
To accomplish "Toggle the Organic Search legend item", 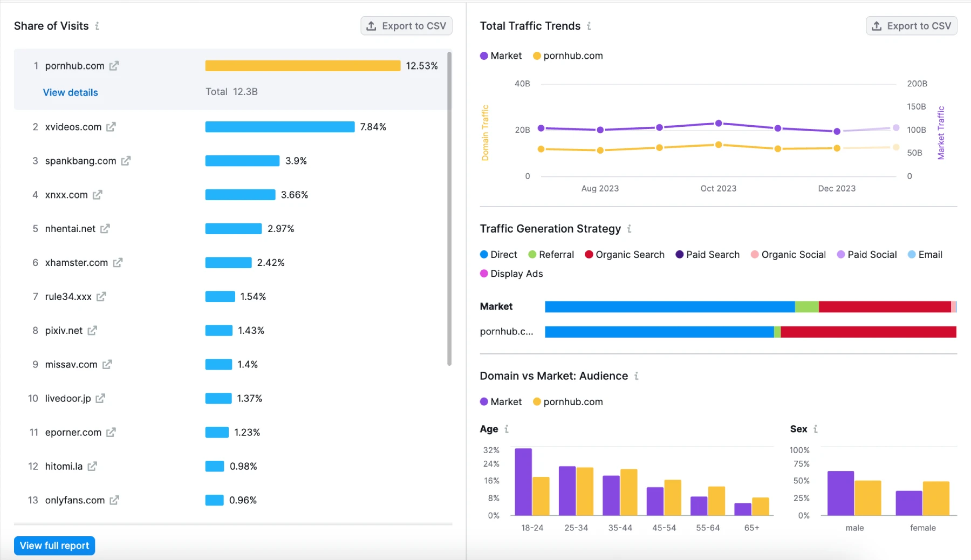I will [624, 254].
